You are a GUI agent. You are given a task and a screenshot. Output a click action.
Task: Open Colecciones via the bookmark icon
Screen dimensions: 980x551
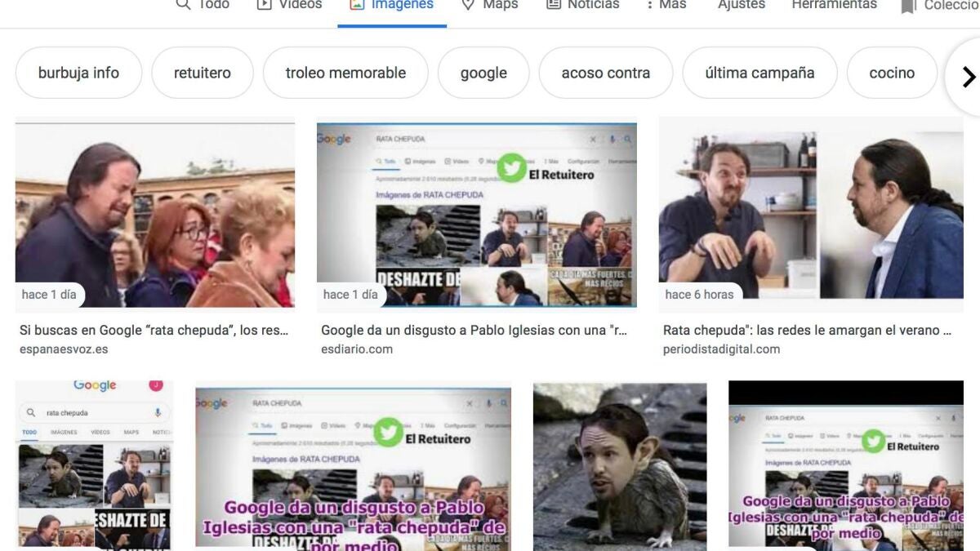pyautogui.click(x=908, y=7)
